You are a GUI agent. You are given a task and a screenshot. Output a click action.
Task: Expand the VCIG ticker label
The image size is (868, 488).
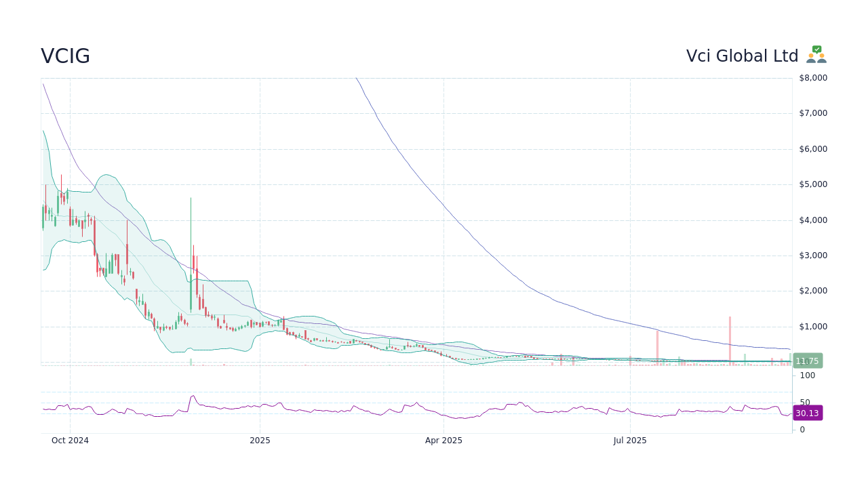click(65, 56)
